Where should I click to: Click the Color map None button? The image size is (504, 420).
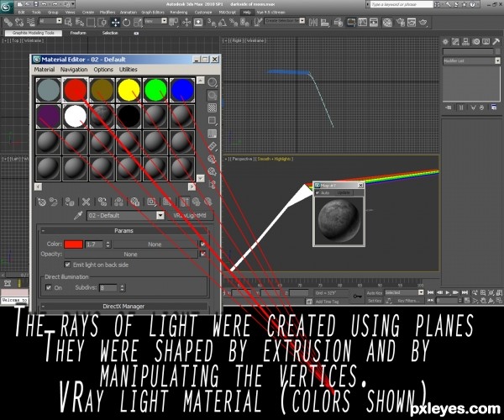[155, 244]
